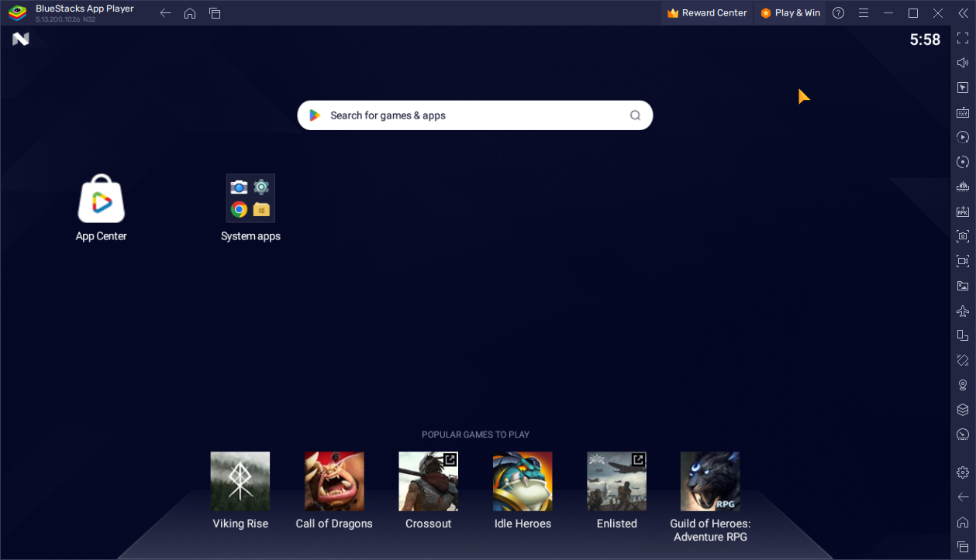Click the N notification icon at top-left

[21, 39]
